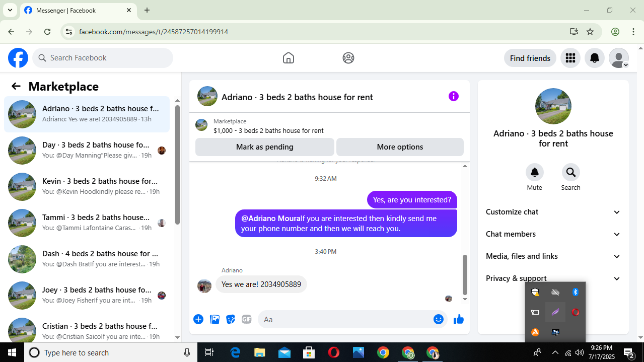Open Joey 3 beds conversation
Viewport: 644px width, 362px height.
[x=87, y=296]
